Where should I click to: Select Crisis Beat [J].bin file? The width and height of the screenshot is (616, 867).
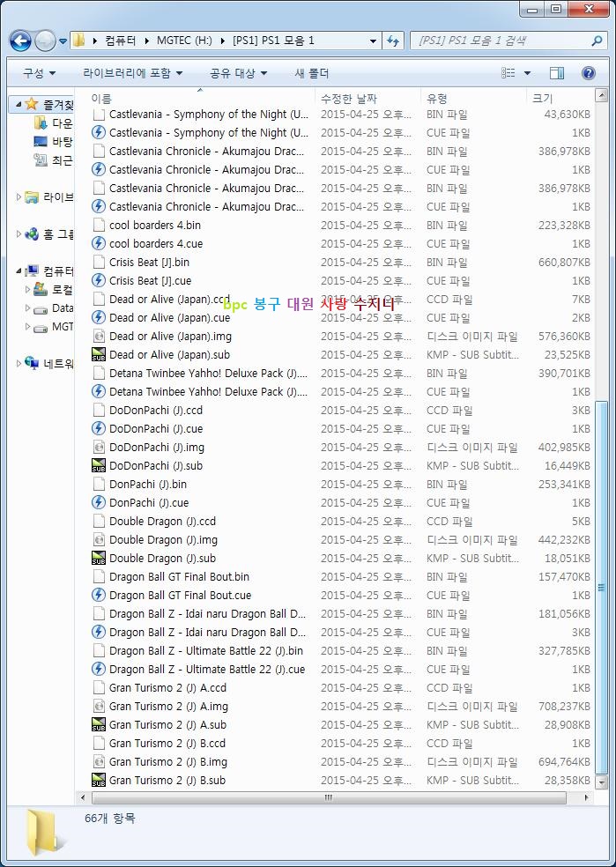(149, 262)
